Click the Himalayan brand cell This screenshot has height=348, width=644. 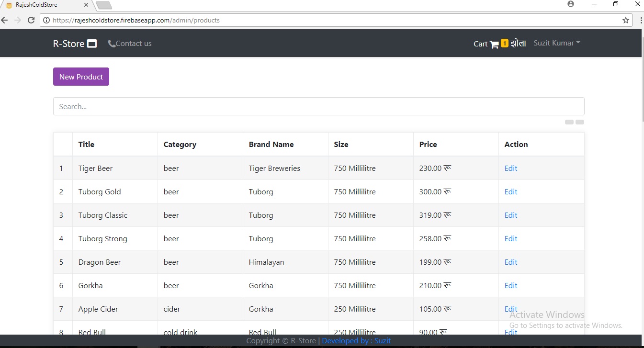[x=285, y=262]
